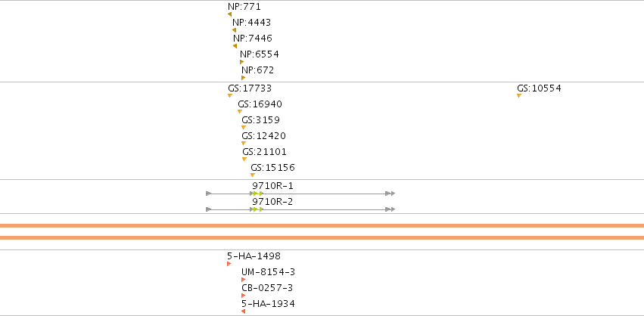Click the brown triangle under NP:6554

[x=242, y=62]
